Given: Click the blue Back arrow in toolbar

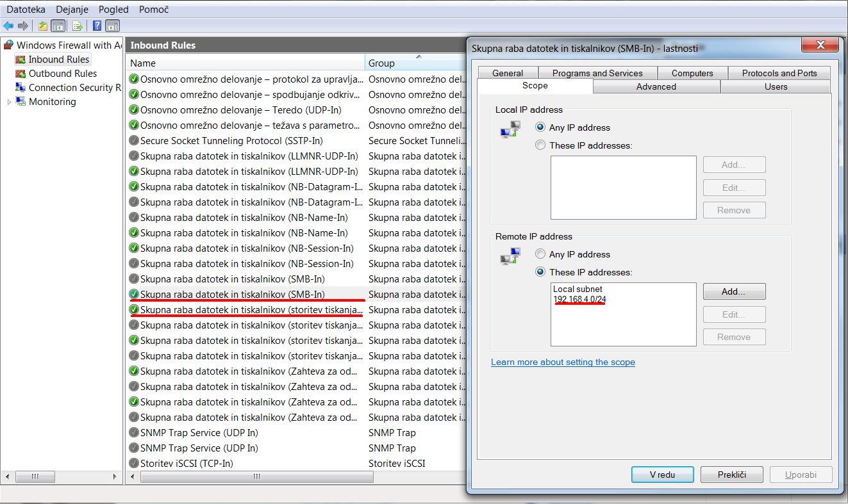Looking at the screenshot, I should [x=8, y=26].
